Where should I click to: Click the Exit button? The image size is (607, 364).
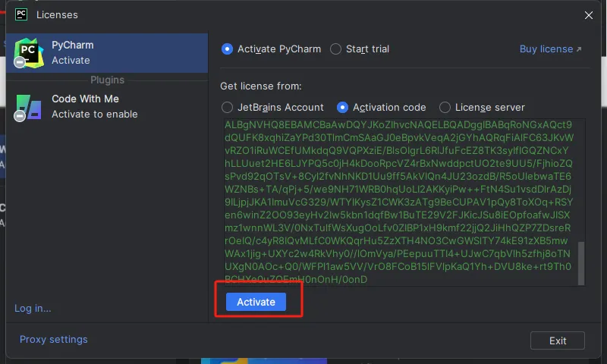pos(557,340)
